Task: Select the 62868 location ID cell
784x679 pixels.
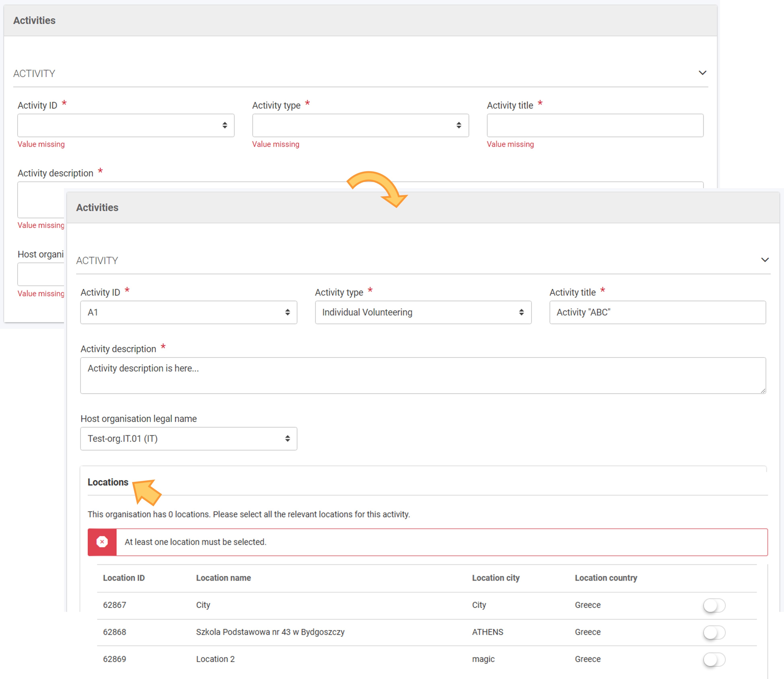Action: click(x=114, y=632)
